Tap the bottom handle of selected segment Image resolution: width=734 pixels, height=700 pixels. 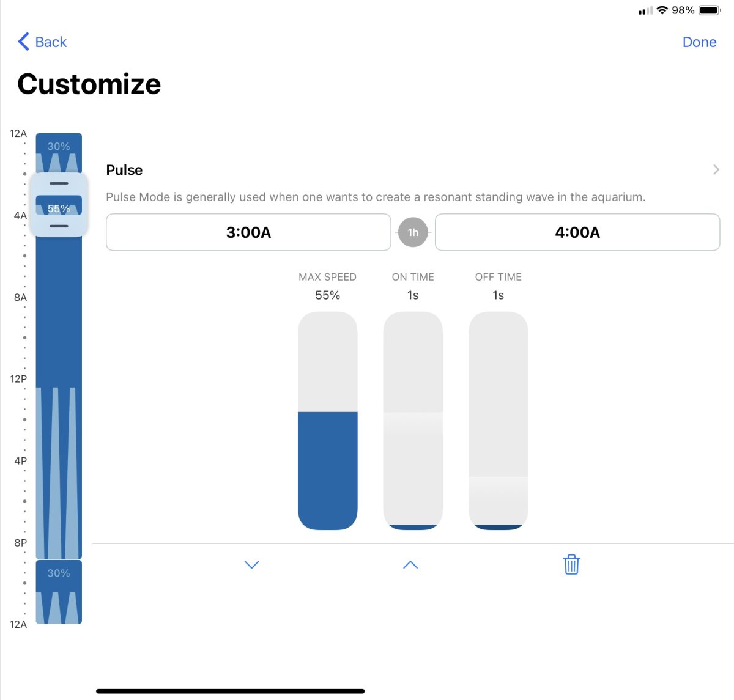coord(59,226)
